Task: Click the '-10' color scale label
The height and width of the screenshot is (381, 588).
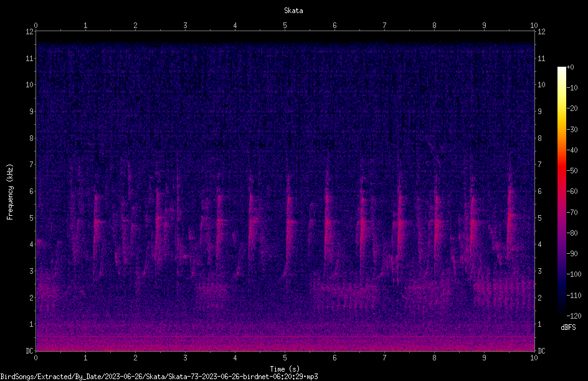Action: point(572,88)
